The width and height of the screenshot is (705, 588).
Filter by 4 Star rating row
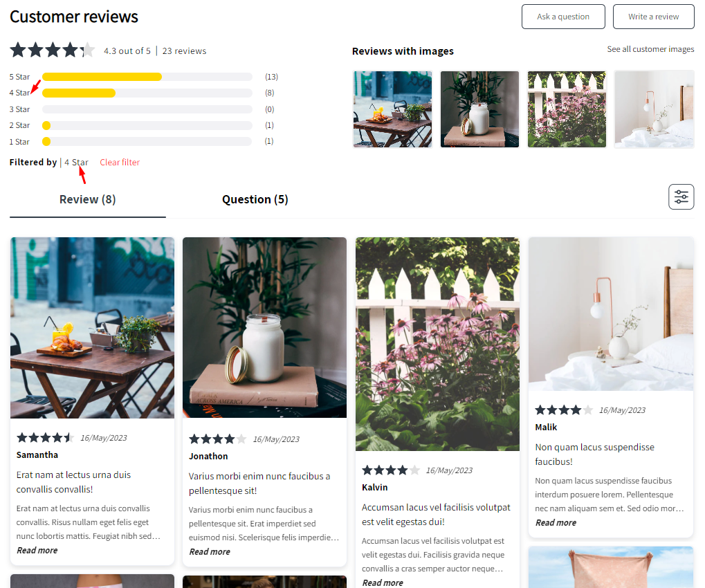tap(143, 93)
